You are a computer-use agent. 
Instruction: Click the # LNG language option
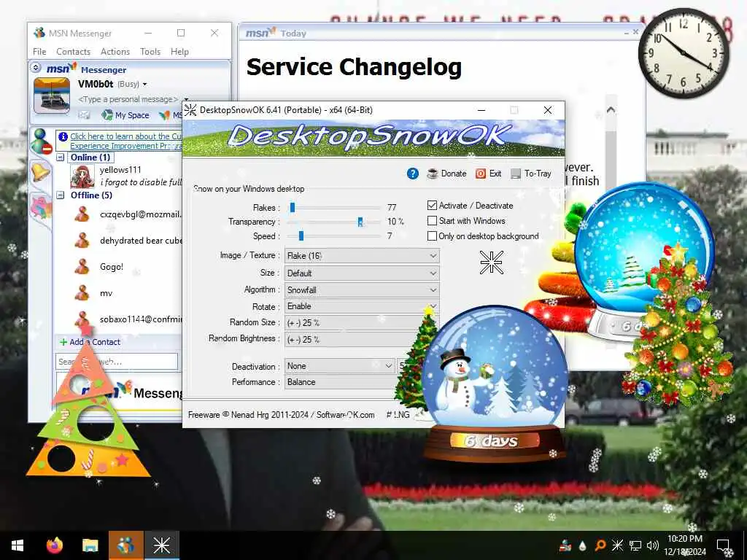398,415
